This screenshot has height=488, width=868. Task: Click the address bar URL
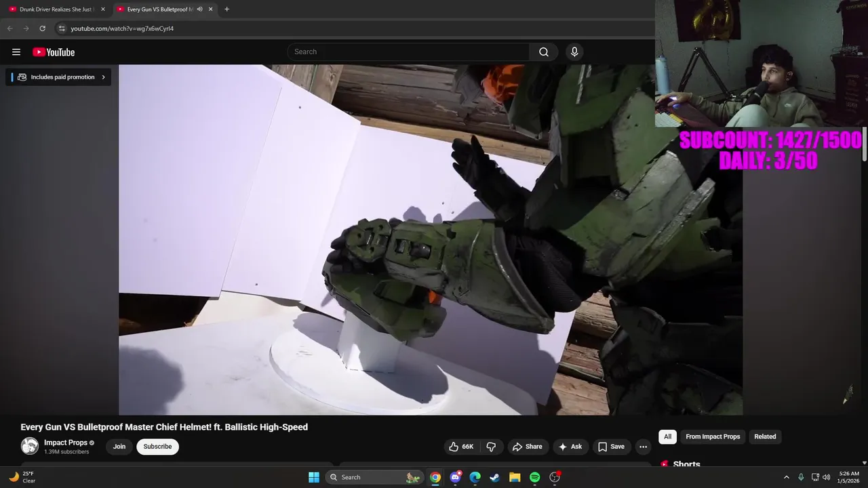coord(122,28)
